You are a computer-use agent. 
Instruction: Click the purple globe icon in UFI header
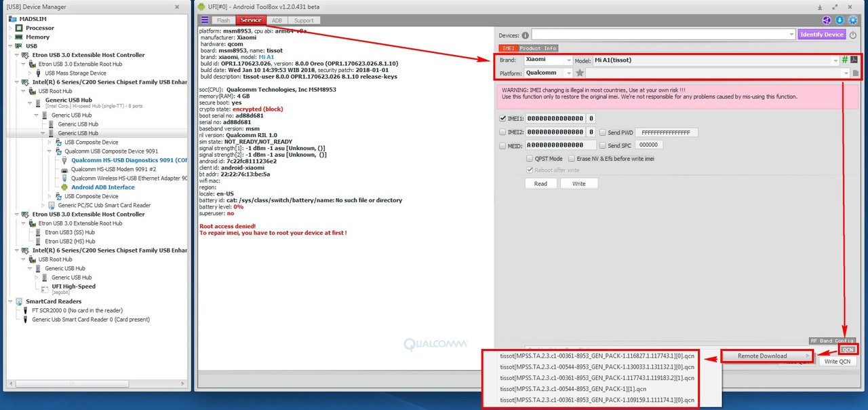[x=827, y=20]
